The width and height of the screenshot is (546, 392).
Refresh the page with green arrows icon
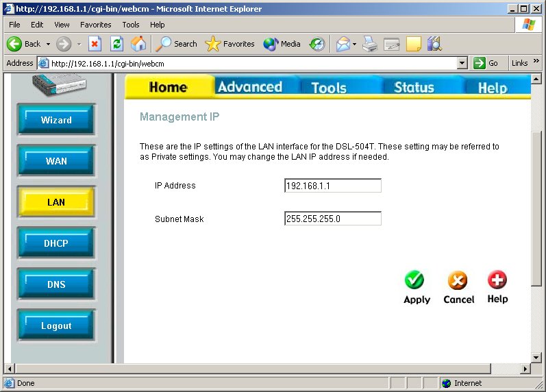tap(116, 44)
